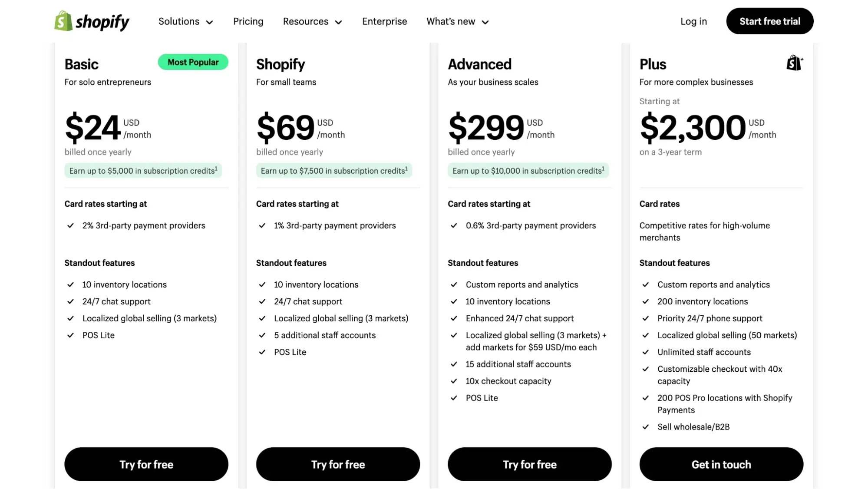Toggle the Basic plan subscription credits badge
The height and width of the screenshot is (489, 868).
(x=142, y=171)
